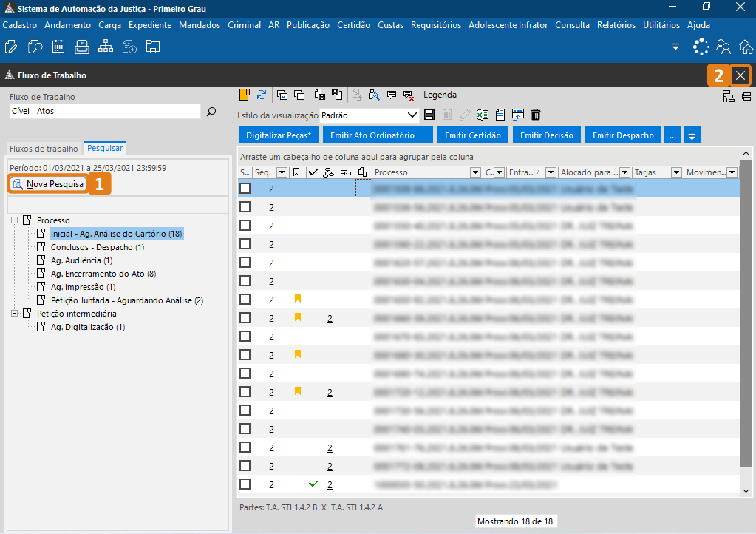Open the Expediente menu
756x534 pixels.
coord(150,25)
